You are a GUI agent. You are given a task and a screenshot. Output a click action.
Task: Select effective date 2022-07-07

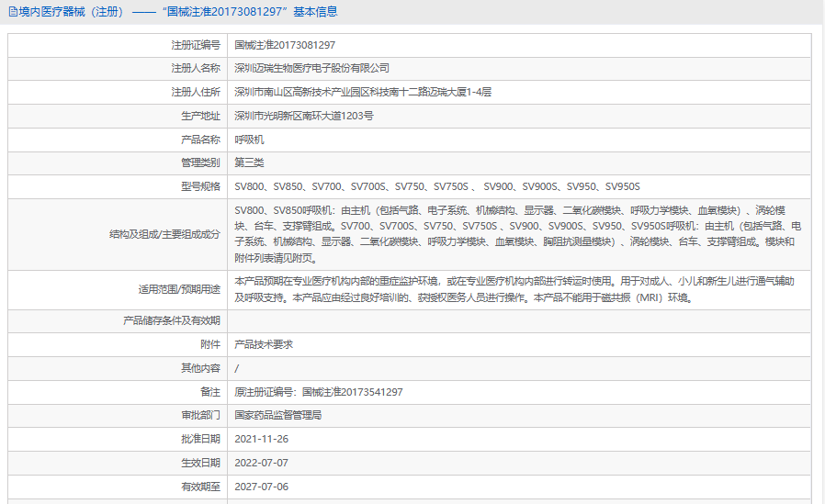pyautogui.click(x=262, y=463)
